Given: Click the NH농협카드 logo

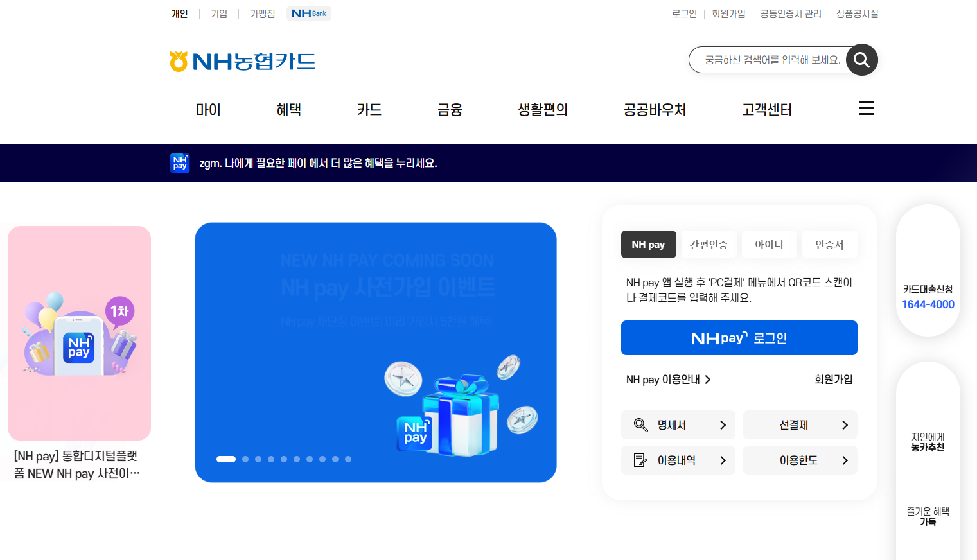Looking at the screenshot, I should (242, 61).
